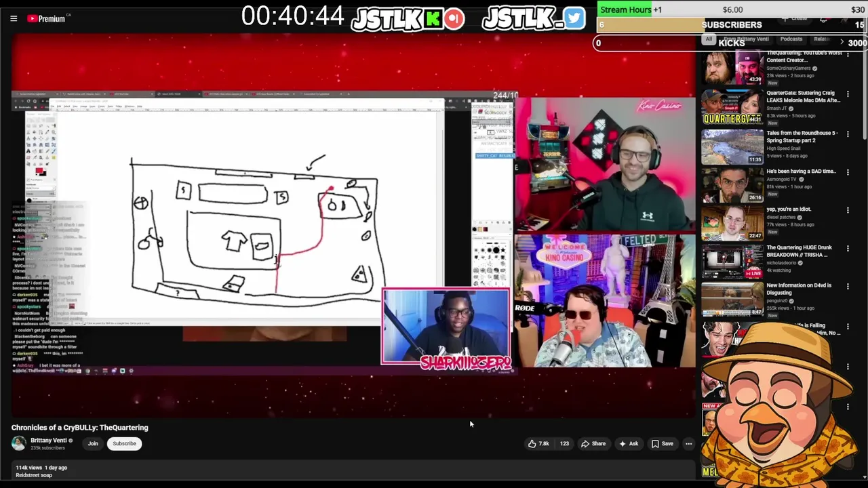Open nicholasdeorio LIVE stream thumbnail
The width and height of the screenshot is (868, 488).
(732, 261)
